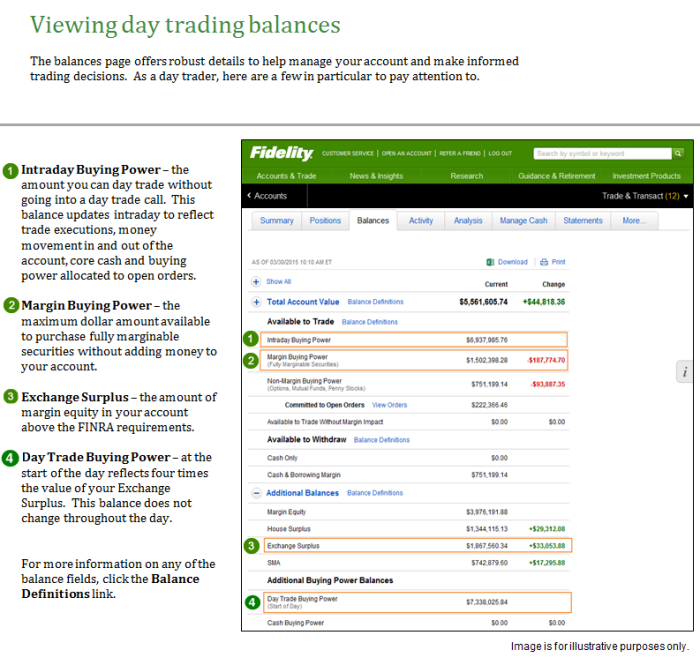Click the Fidelity logo
This screenshot has width=700, height=664.
coord(281,153)
